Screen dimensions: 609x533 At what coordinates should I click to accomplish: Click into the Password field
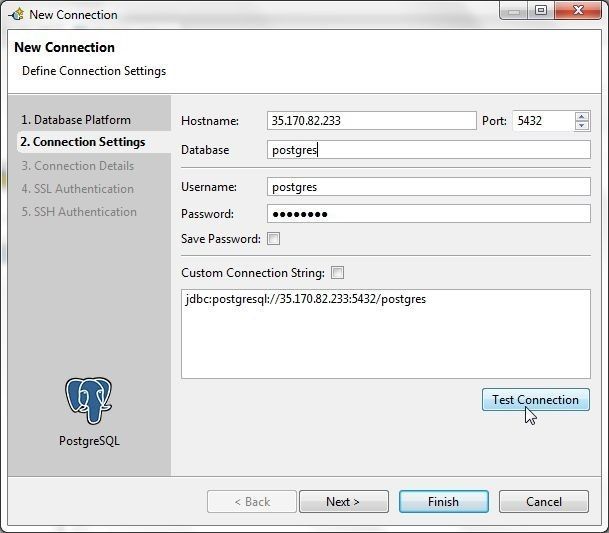point(428,214)
